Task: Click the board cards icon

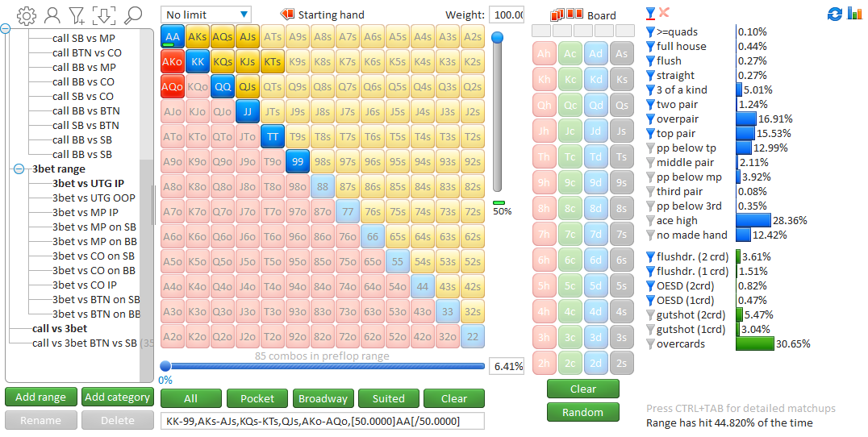Action: 567,15
